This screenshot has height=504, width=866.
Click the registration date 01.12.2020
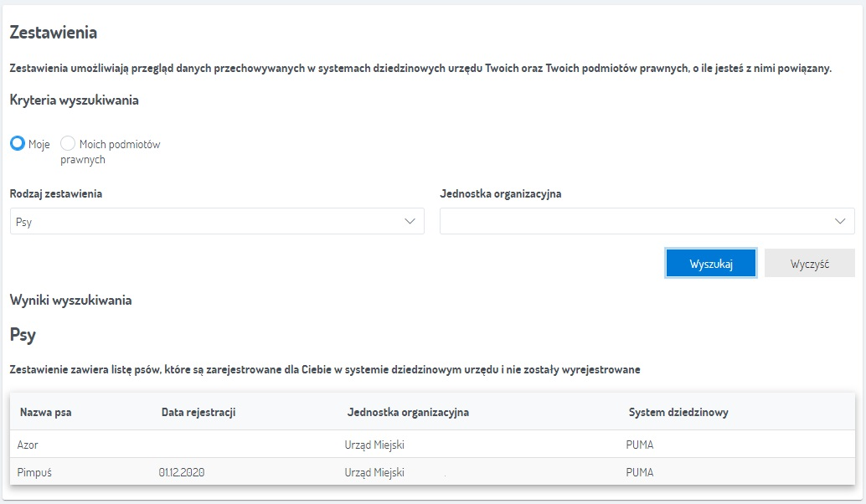pos(182,472)
